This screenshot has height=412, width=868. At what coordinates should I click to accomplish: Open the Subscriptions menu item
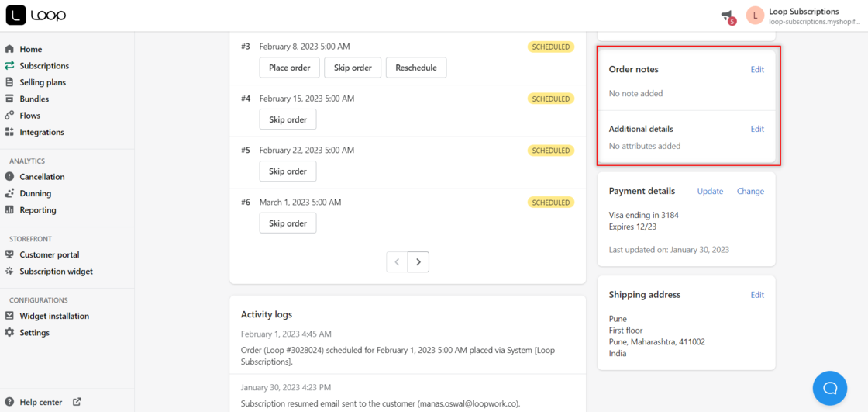click(x=44, y=66)
